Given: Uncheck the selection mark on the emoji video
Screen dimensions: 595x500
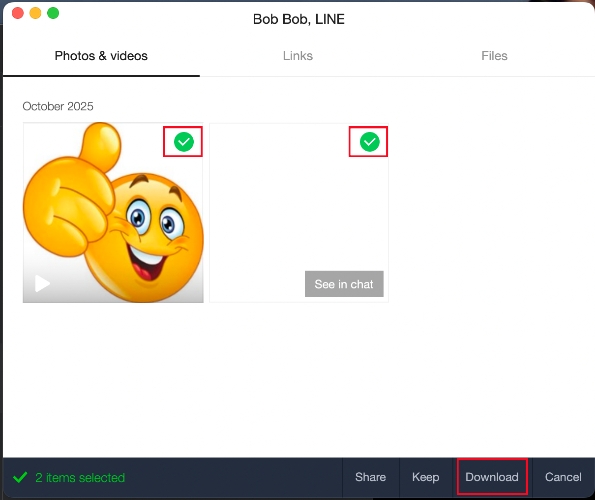Looking at the screenshot, I should coord(184,142).
